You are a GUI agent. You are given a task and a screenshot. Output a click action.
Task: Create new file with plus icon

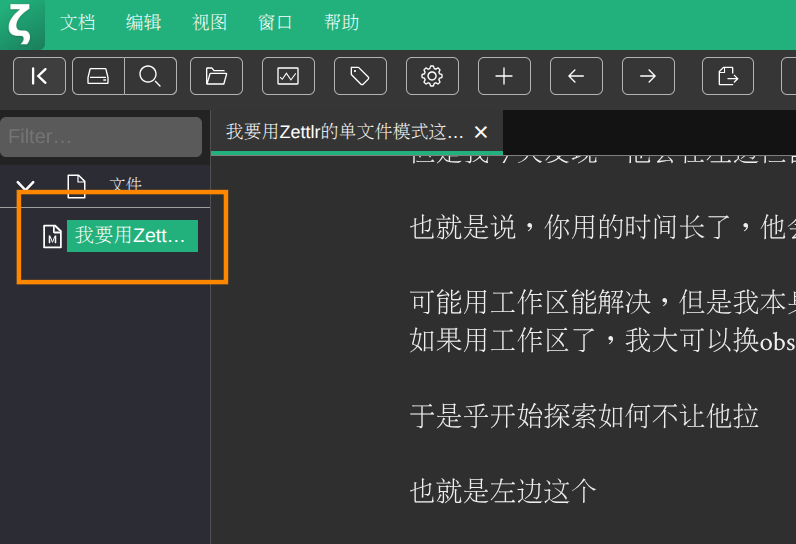tap(504, 76)
